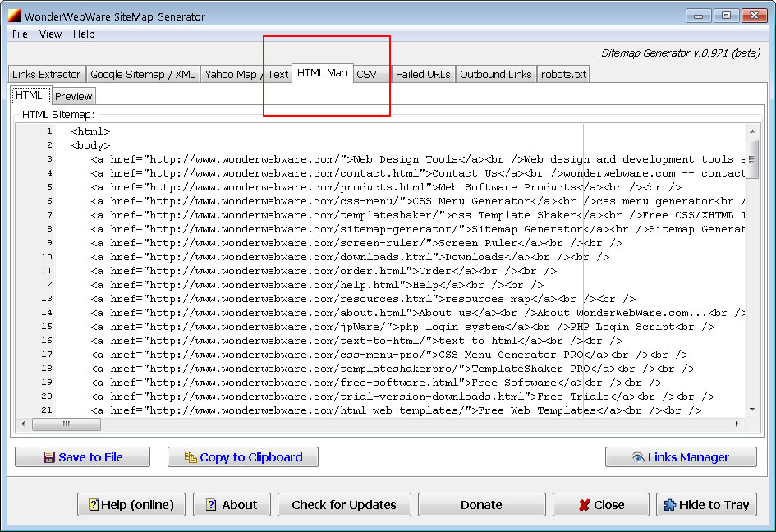The width and height of the screenshot is (776, 532).
Task: Click the code line for help.html
Action: click(x=317, y=285)
